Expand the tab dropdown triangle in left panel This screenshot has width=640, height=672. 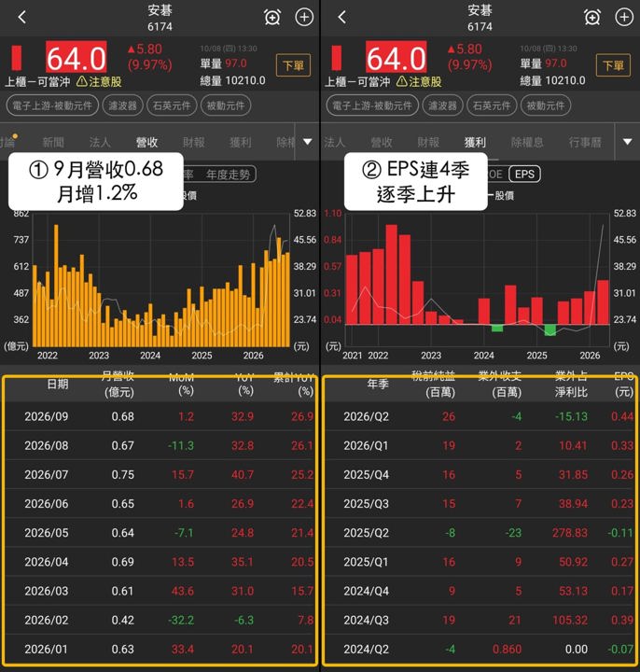[x=308, y=142]
